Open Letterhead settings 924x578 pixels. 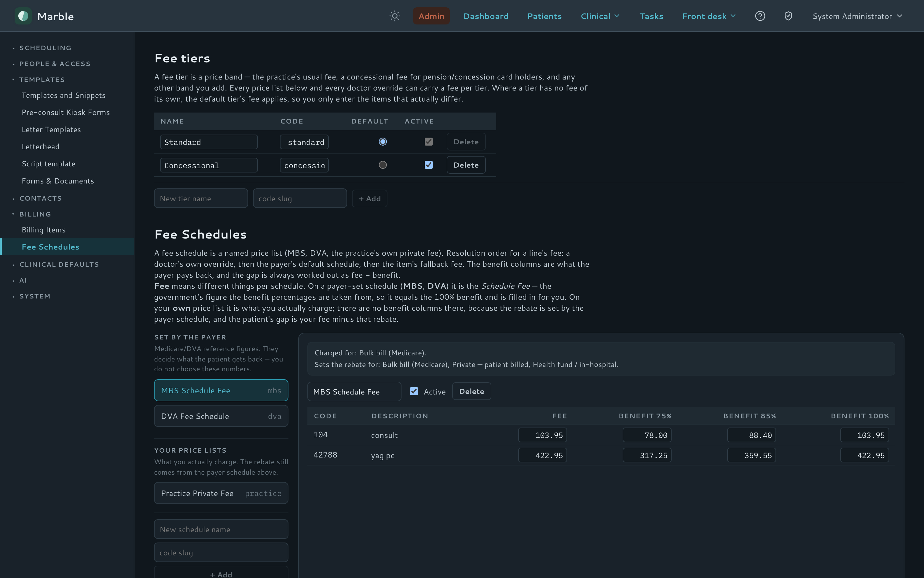tap(67, 147)
